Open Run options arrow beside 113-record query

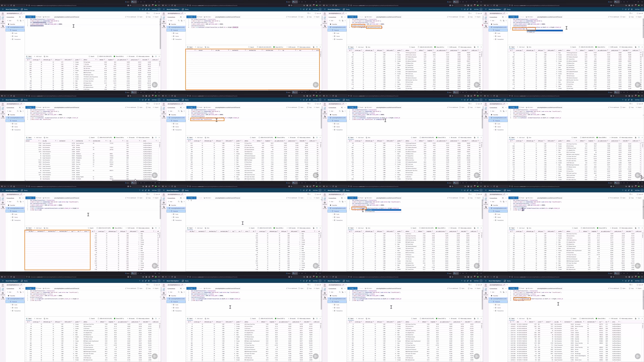pyautogui.click(x=34, y=17)
